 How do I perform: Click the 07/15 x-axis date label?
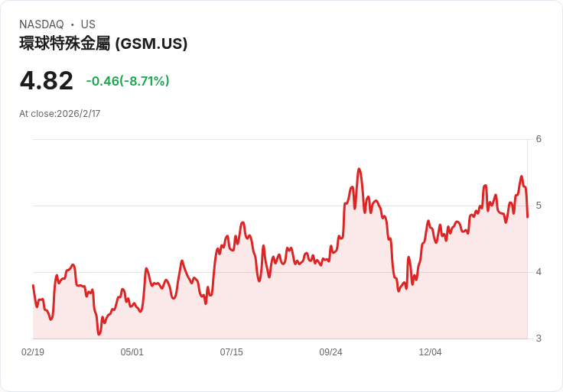(232, 352)
